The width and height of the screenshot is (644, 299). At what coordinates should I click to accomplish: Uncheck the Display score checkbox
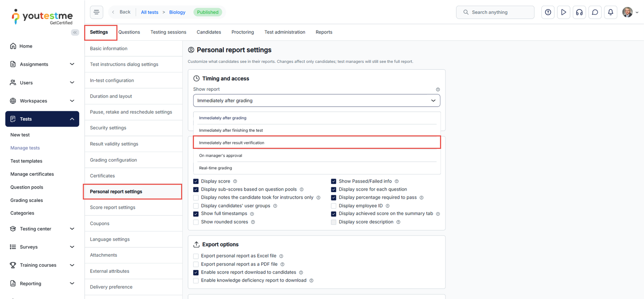coord(196,181)
